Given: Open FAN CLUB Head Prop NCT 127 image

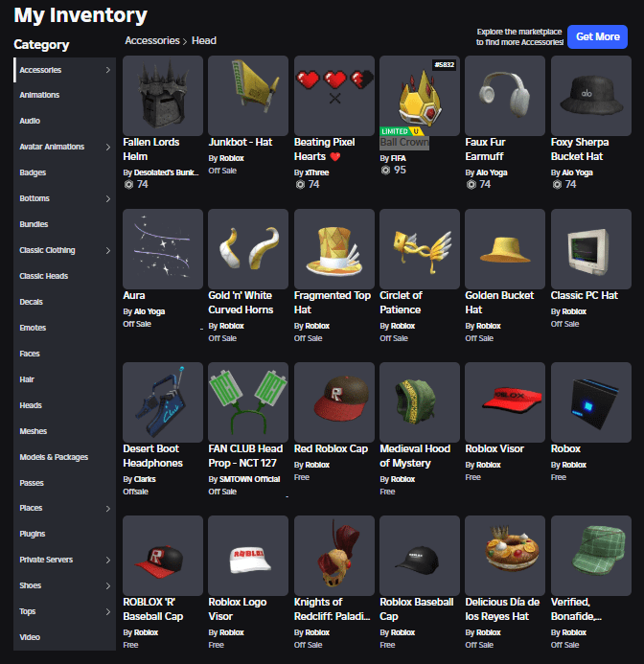Looking at the screenshot, I should pyautogui.click(x=248, y=402).
